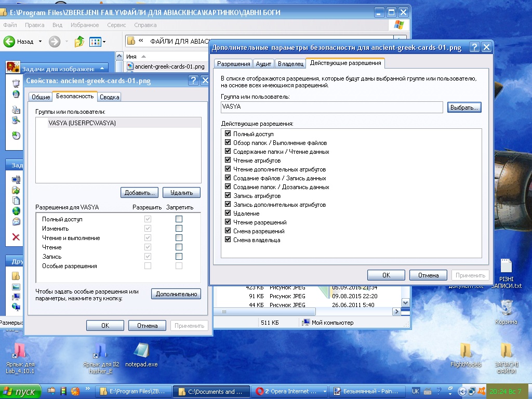Click Добавить... button

139,192
